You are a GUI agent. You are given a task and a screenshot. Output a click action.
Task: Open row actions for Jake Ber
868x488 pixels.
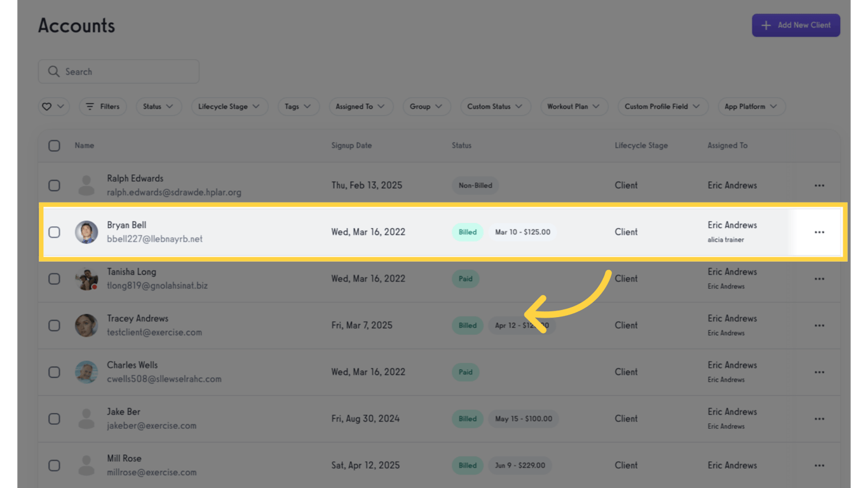[819, 419]
